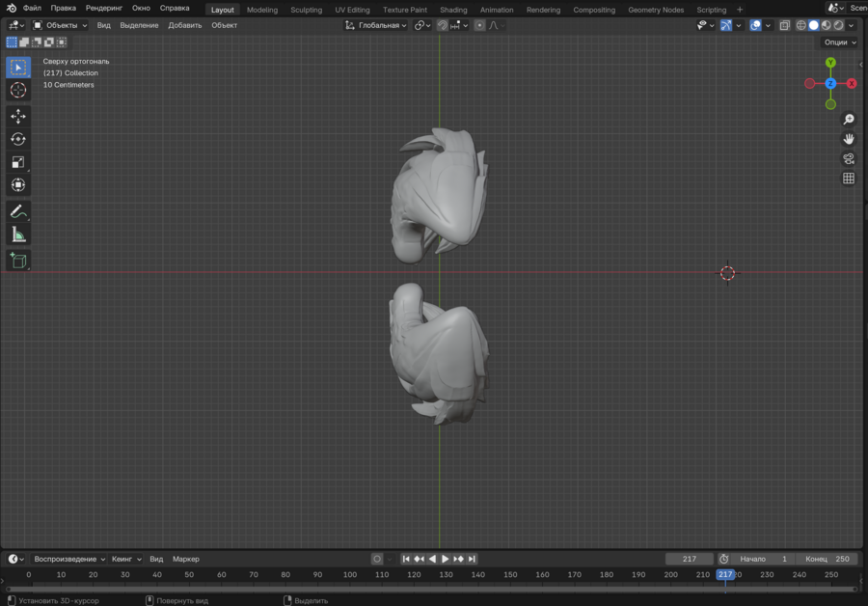Viewport: 868px width, 606px height.
Task: Open the Объекты mode dropdown
Action: pos(60,25)
